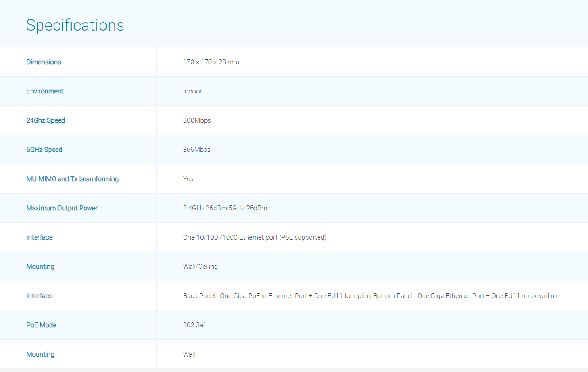588x372 pixels.
Task: Click the 2.4GHz:26dBm 5GHz:26dBm output power value
Action: [225, 208]
